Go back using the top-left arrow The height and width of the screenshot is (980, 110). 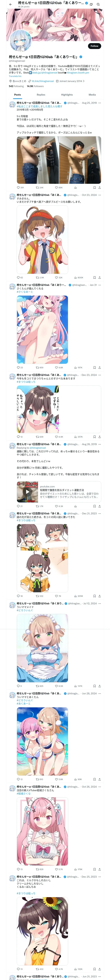pyautogui.click(x=11, y=4)
